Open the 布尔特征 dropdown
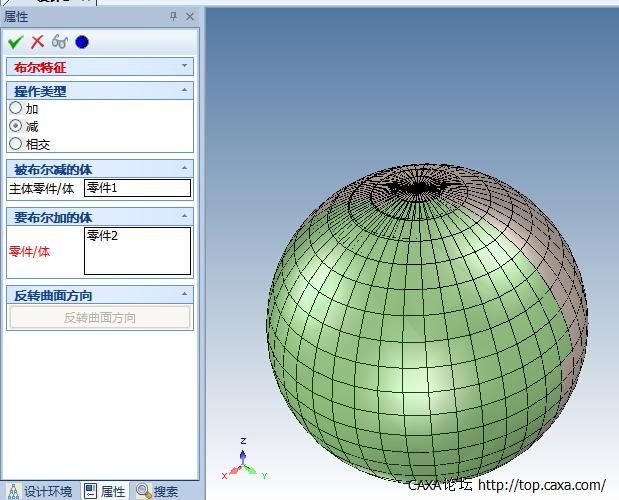This screenshot has height=500, width=619. pyautogui.click(x=185, y=67)
